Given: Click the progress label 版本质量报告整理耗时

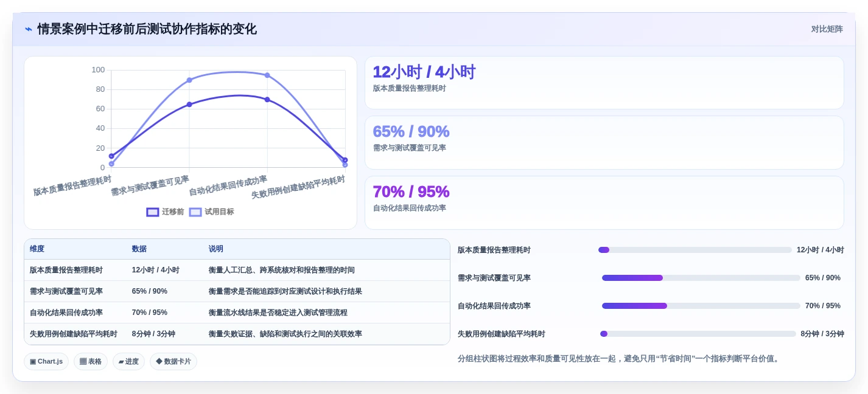Looking at the screenshot, I should [x=494, y=250].
